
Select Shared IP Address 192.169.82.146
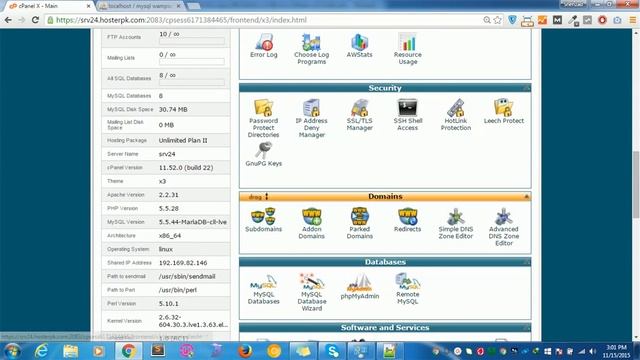[x=183, y=263]
